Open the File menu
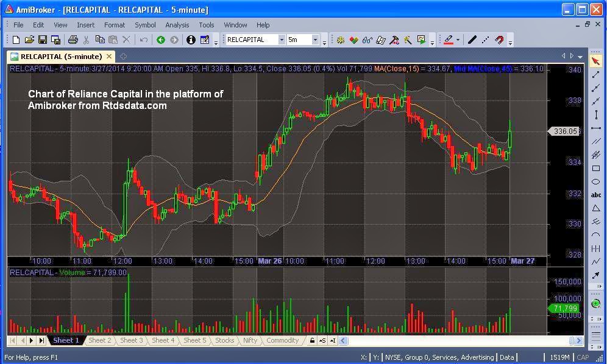This screenshot has width=607, height=364. coord(18,25)
